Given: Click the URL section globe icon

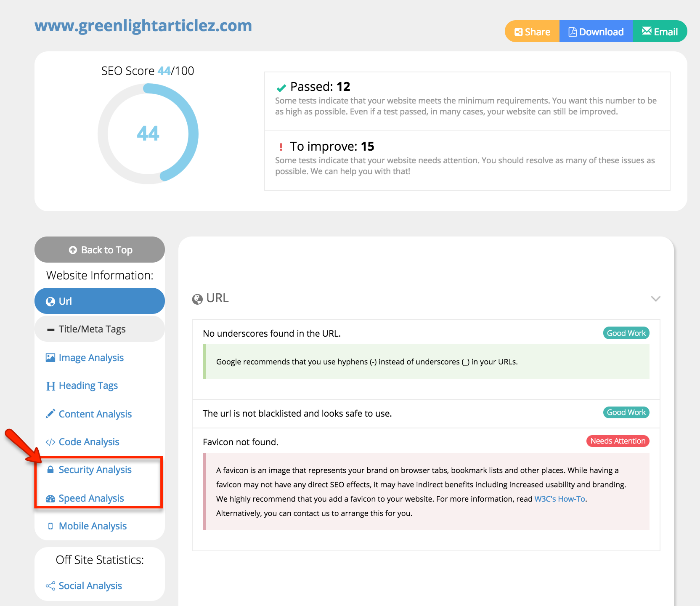Looking at the screenshot, I should pyautogui.click(x=197, y=298).
